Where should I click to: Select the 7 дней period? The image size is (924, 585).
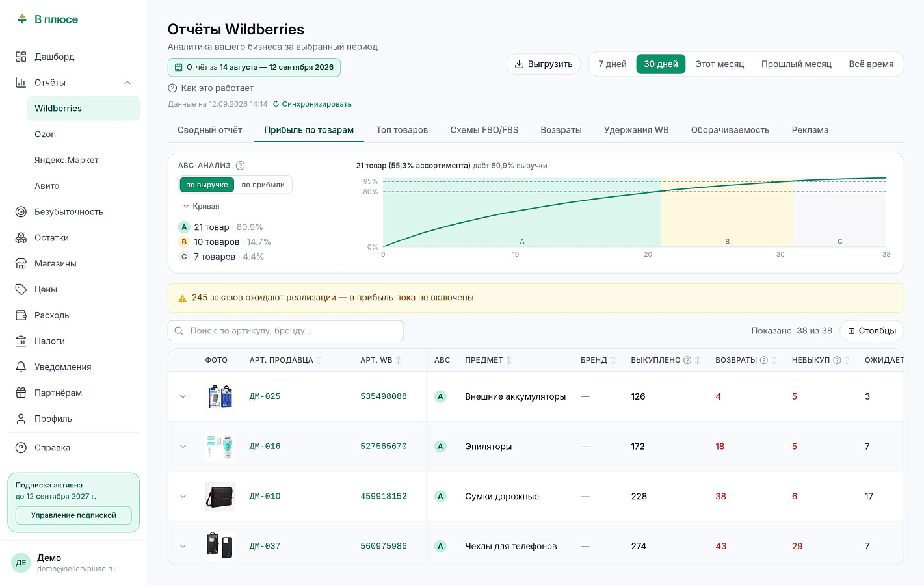click(x=613, y=64)
